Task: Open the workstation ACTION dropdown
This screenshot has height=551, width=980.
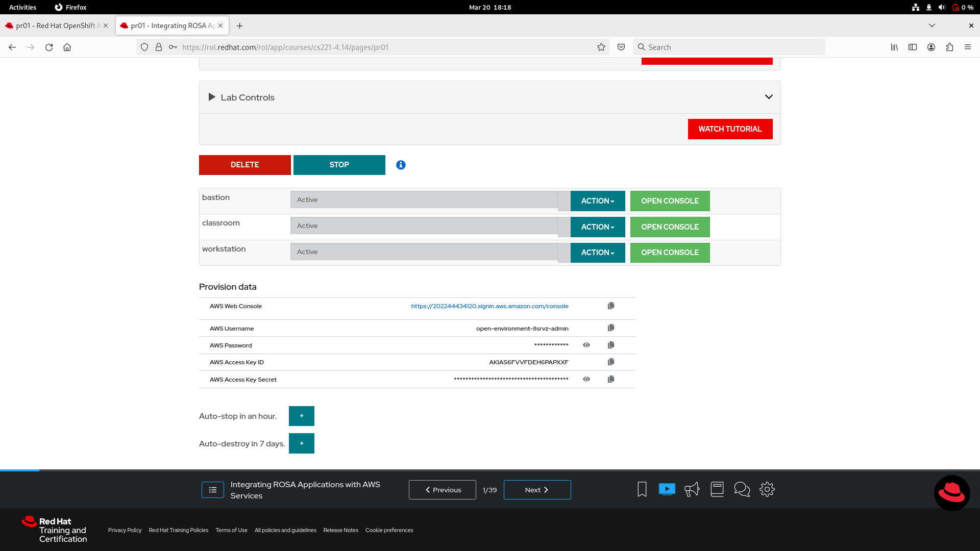Action: click(598, 253)
